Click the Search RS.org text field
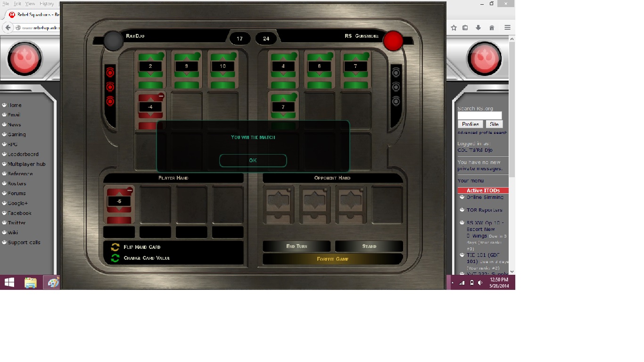Viewport: 644px width, 362px height. click(479, 115)
